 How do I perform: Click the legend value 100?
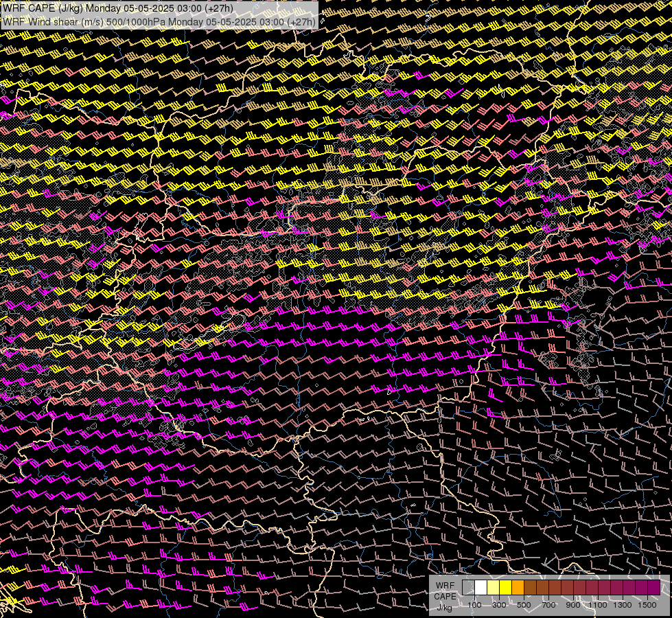[x=474, y=605]
